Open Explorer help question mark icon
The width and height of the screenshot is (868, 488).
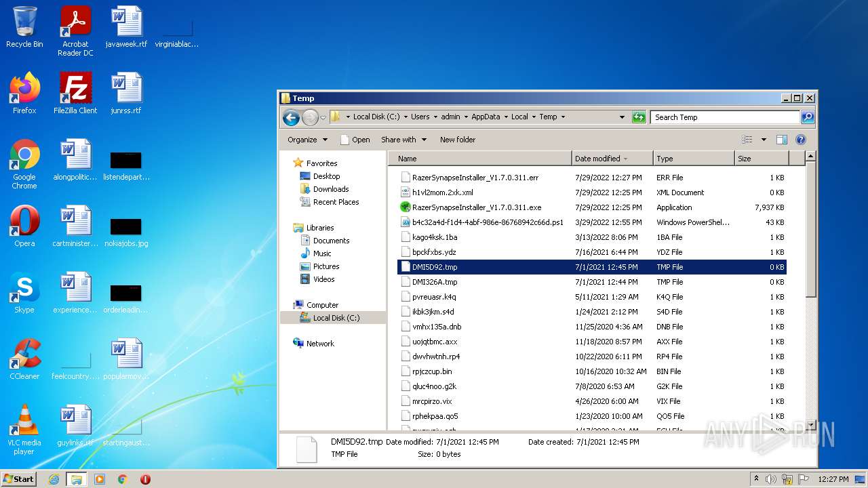coord(800,140)
